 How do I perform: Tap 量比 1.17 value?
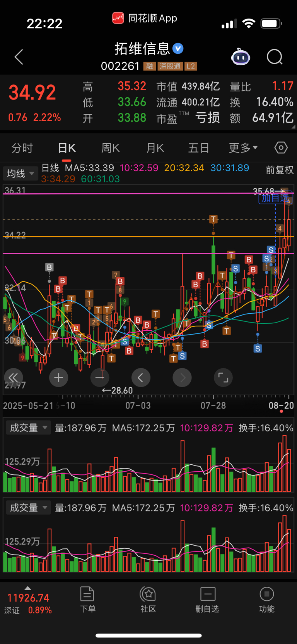coord(283,86)
